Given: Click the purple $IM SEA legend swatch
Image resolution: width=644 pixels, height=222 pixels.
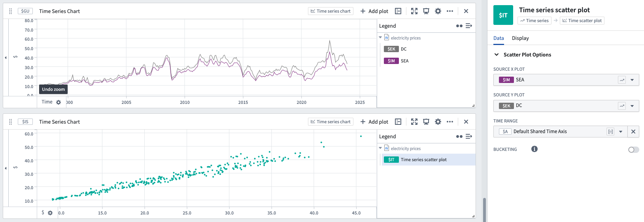Looking at the screenshot, I should (391, 61).
